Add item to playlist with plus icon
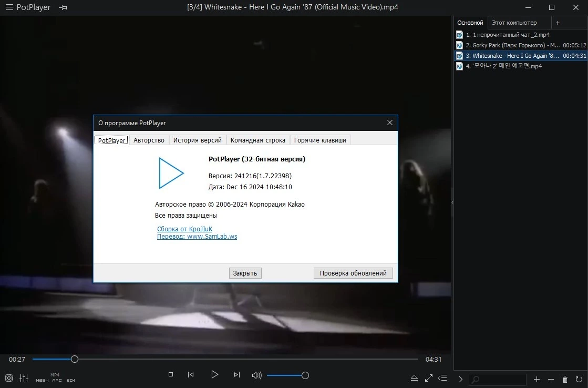 coord(537,380)
